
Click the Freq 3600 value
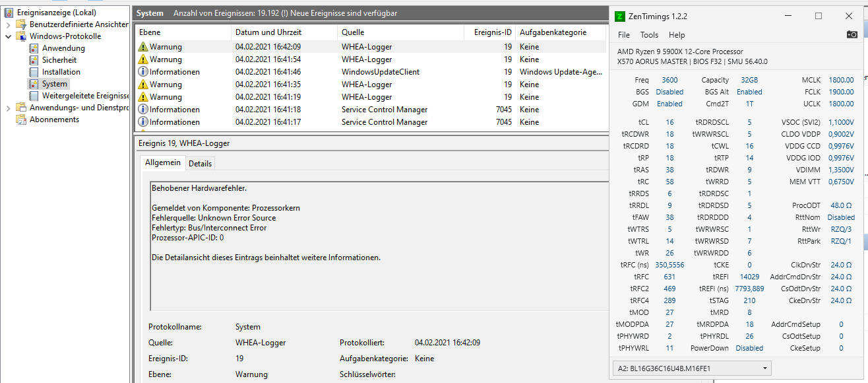click(x=669, y=80)
